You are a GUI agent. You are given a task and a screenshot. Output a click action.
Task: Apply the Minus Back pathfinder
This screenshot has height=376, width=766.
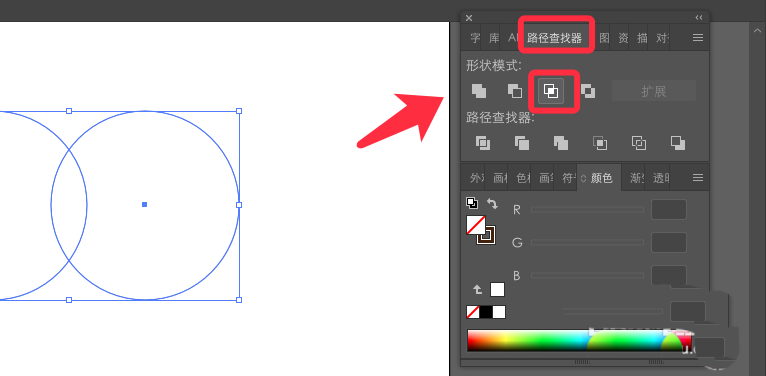point(678,143)
